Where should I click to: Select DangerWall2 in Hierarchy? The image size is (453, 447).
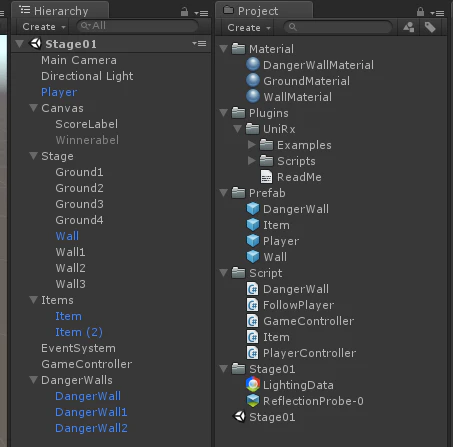click(x=91, y=428)
